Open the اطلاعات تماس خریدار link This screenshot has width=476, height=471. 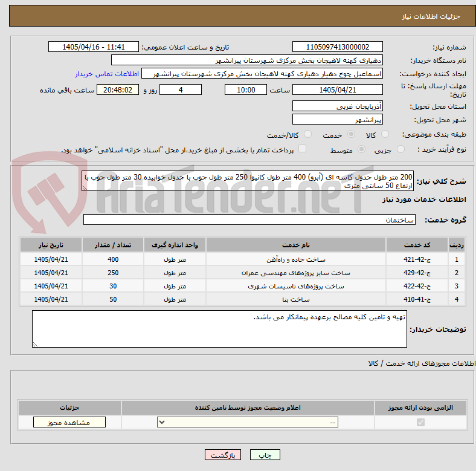[x=107, y=74]
